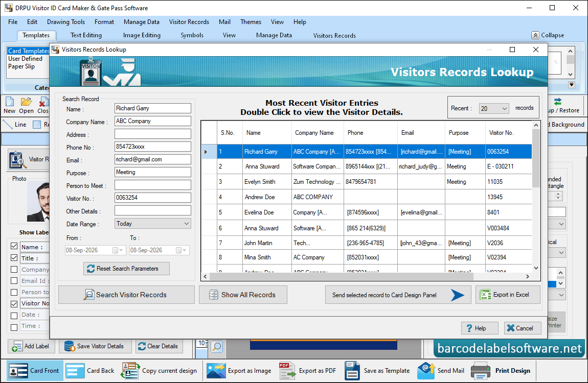The image size is (588, 383).
Task: Click the Card Back icon
Action: (75, 371)
